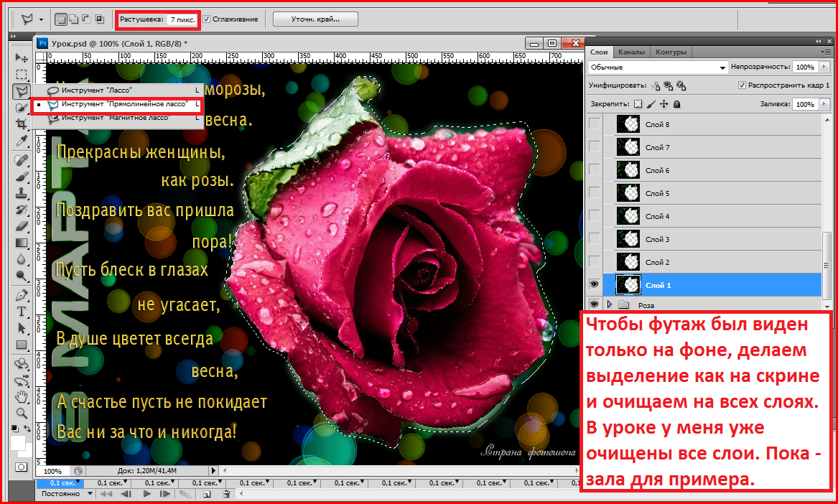Screen dimensions: 838x504
Task: Open the document status bar arrow menu
Action: (x=213, y=471)
